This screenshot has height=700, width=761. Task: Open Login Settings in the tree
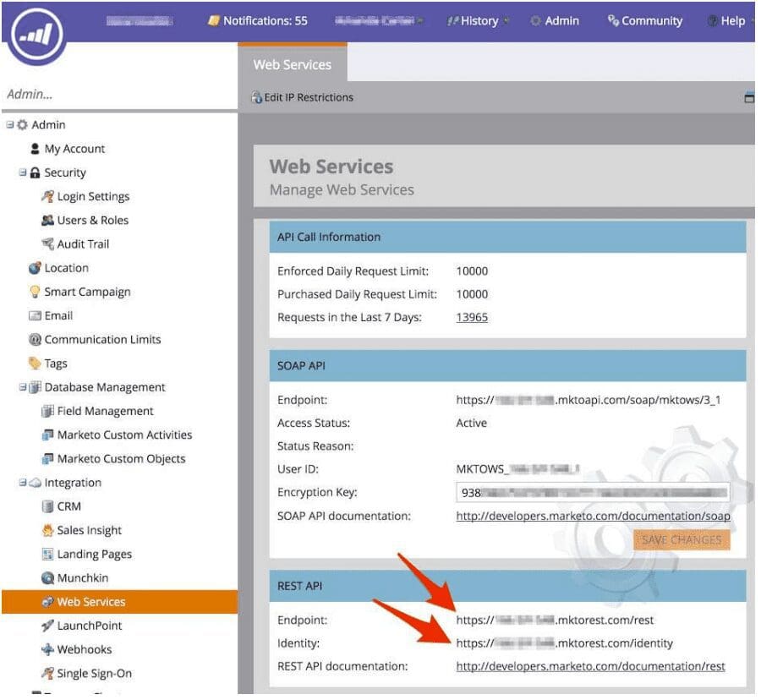coord(94,196)
